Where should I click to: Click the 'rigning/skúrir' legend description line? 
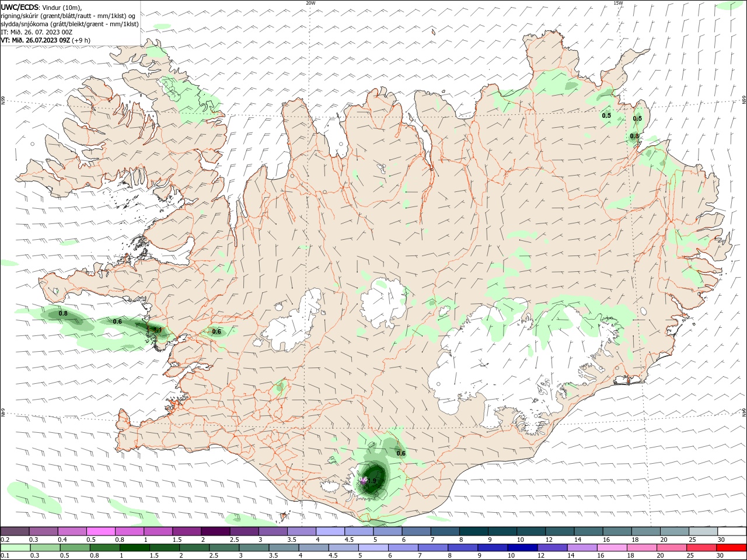[68, 15]
